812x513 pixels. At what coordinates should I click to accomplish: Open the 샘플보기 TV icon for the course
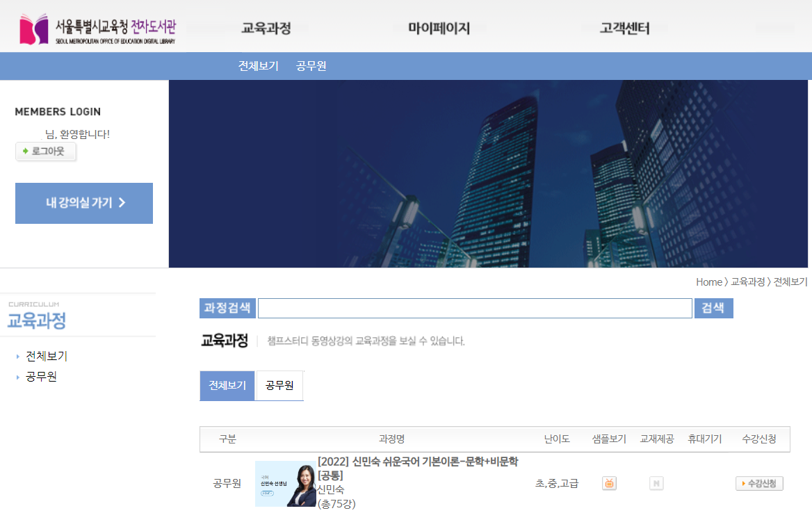[x=608, y=483]
